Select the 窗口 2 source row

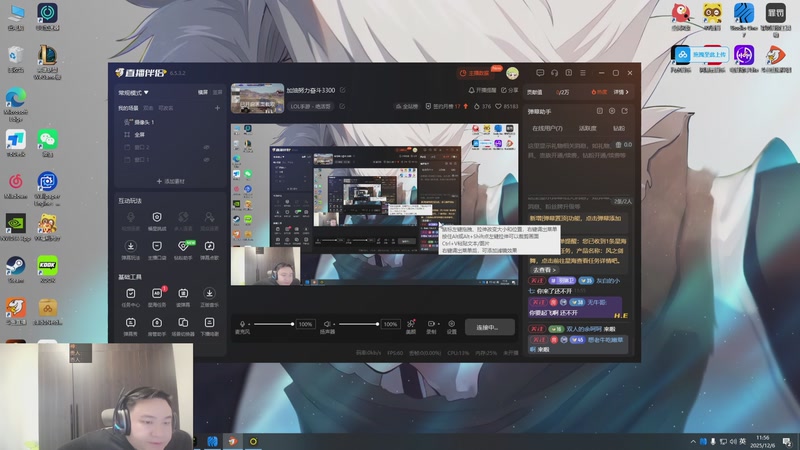click(x=170, y=147)
